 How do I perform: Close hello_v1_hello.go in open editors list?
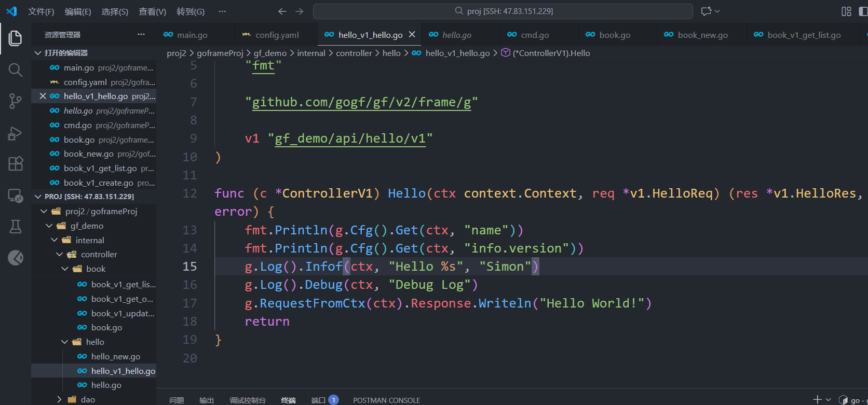point(43,96)
